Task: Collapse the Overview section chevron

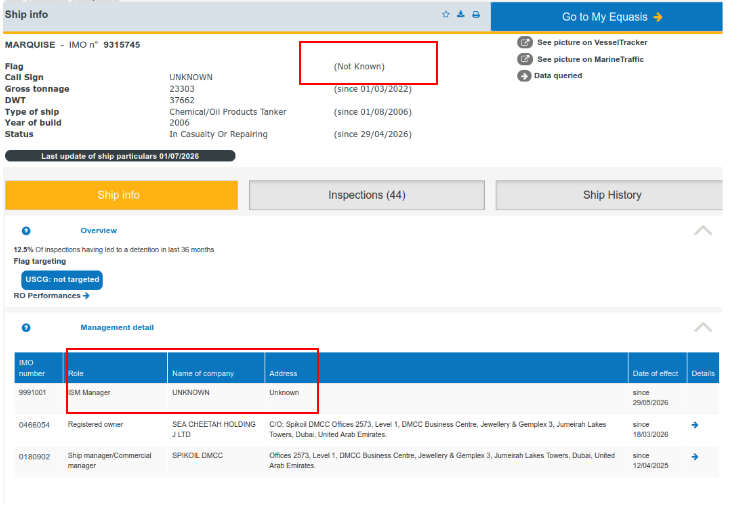Action: [x=703, y=231]
